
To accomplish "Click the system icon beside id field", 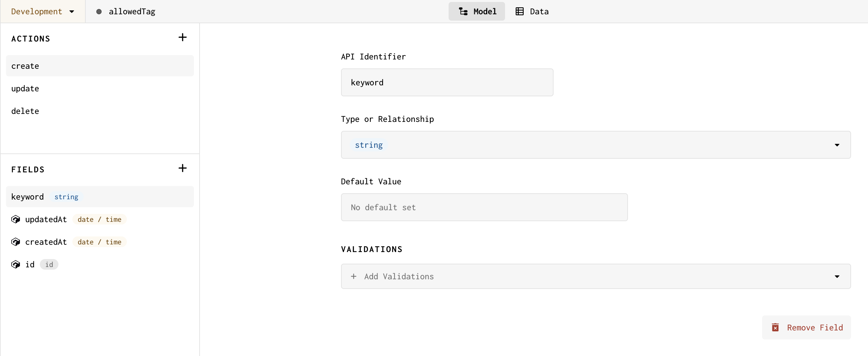I will pyautogui.click(x=15, y=264).
